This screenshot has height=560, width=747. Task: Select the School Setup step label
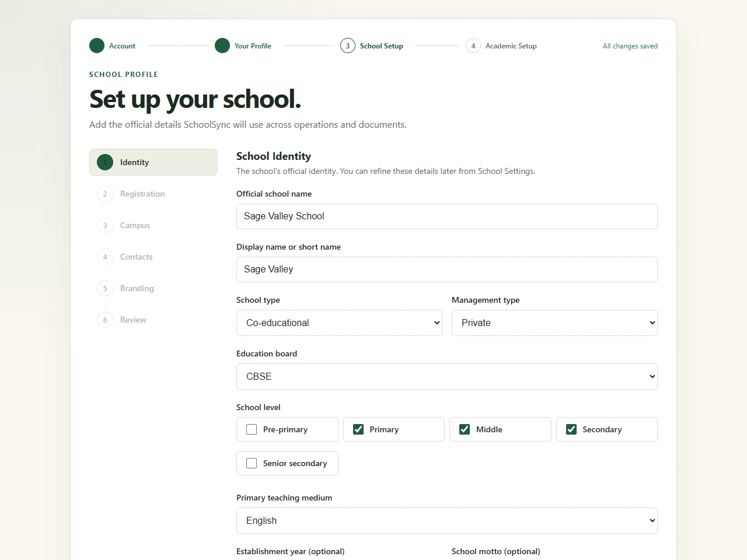382,46
